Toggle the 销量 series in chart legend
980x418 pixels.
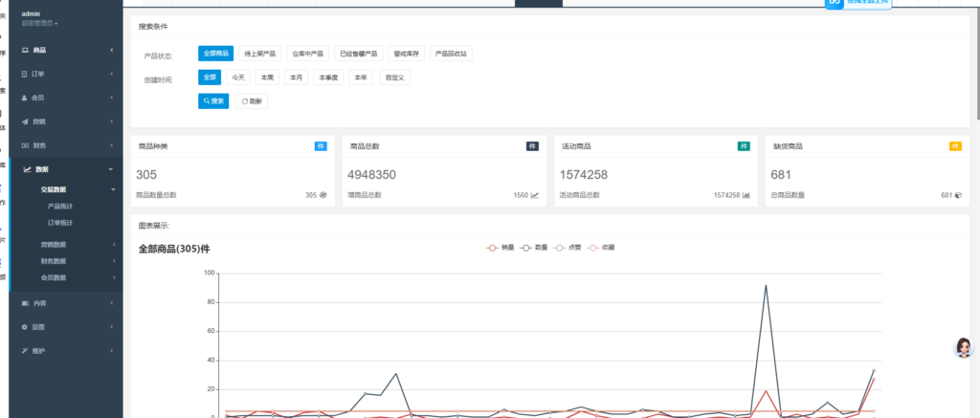pyautogui.click(x=501, y=248)
